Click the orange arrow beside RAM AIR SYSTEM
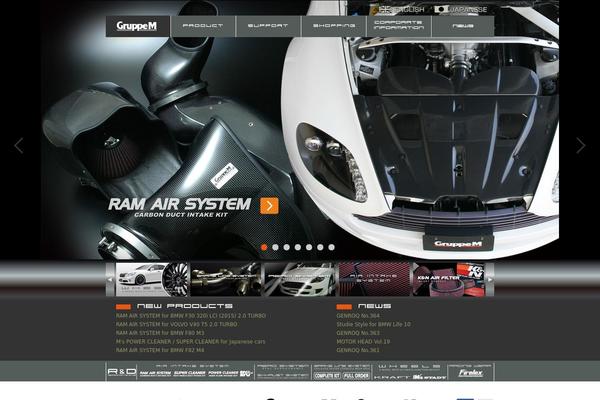600x400 pixels. [269, 206]
